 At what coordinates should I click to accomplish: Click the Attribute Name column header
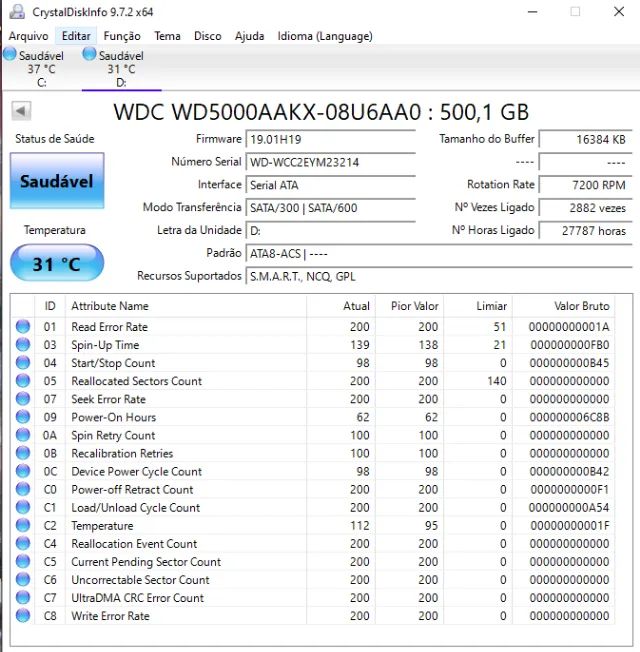pyautogui.click(x=186, y=306)
